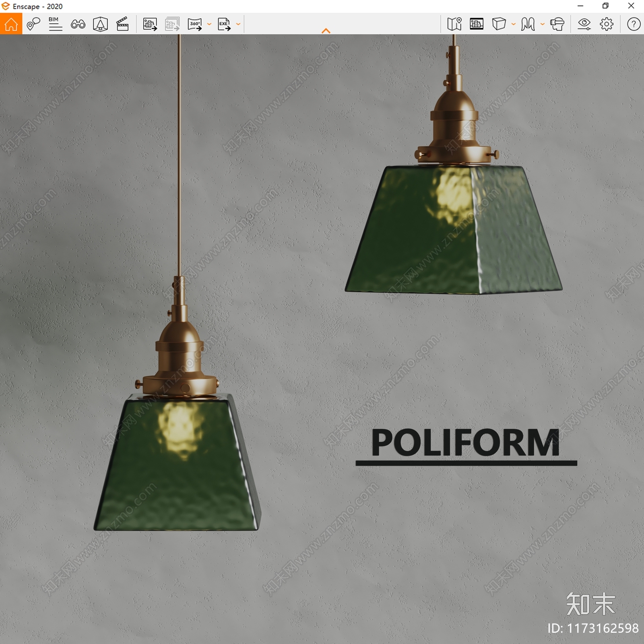Open the help question mark
This screenshot has height=644, width=644.
coord(634,24)
